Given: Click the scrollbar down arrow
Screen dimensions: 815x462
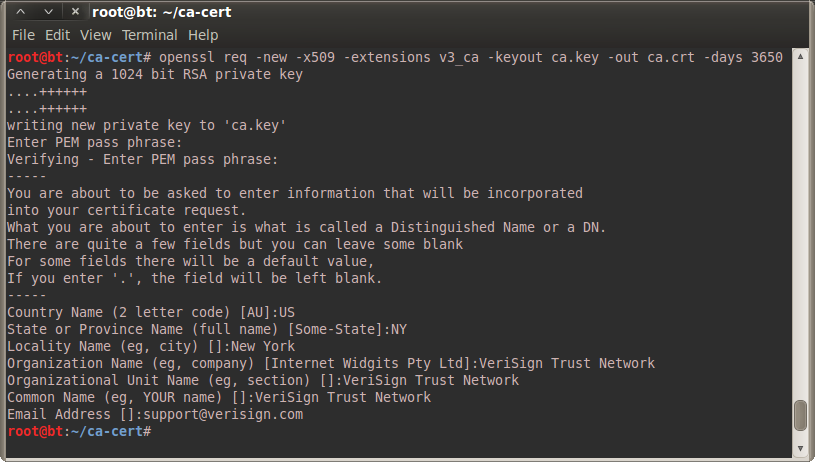Looking at the screenshot, I should tap(800, 447).
